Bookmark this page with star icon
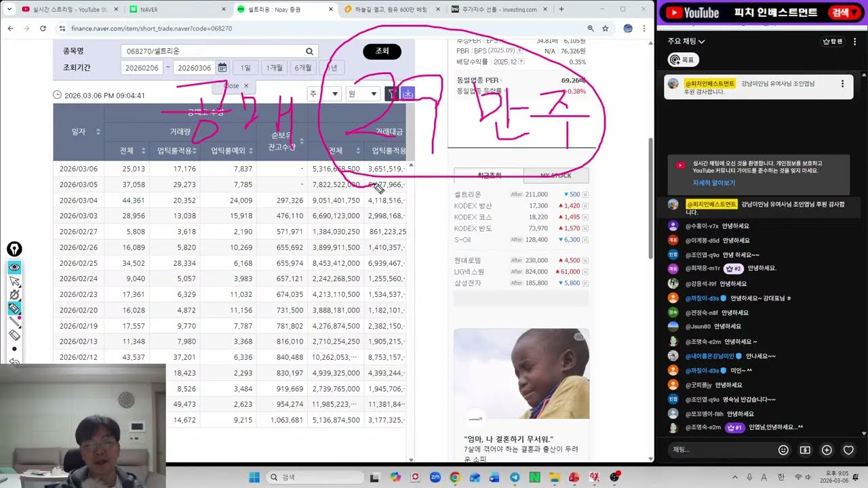The width and height of the screenshot is (868, 488). click(606, 28)
